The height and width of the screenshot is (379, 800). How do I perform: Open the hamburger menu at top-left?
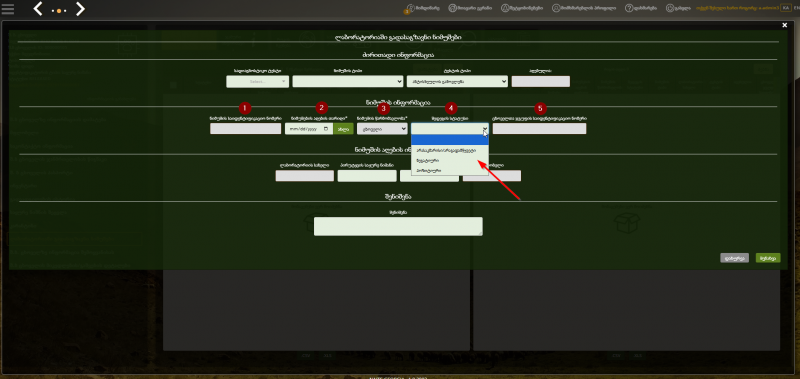[8, 9]
